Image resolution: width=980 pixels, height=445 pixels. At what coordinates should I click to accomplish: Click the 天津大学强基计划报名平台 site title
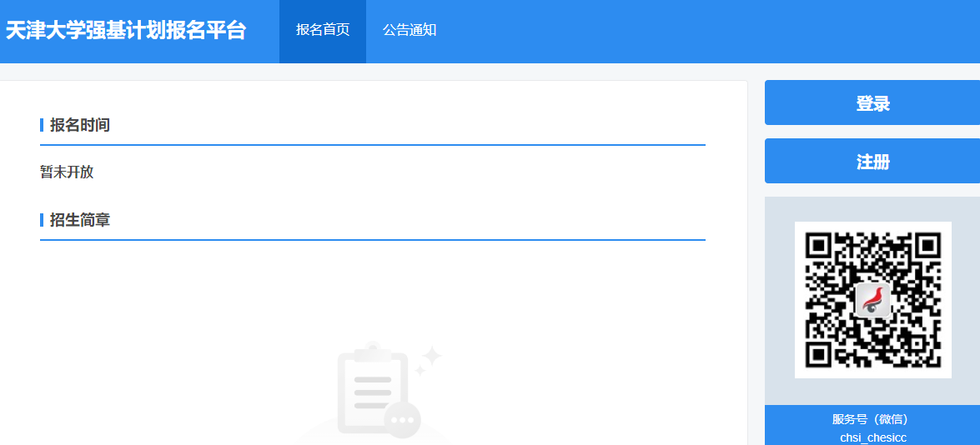tap(126, 31)
